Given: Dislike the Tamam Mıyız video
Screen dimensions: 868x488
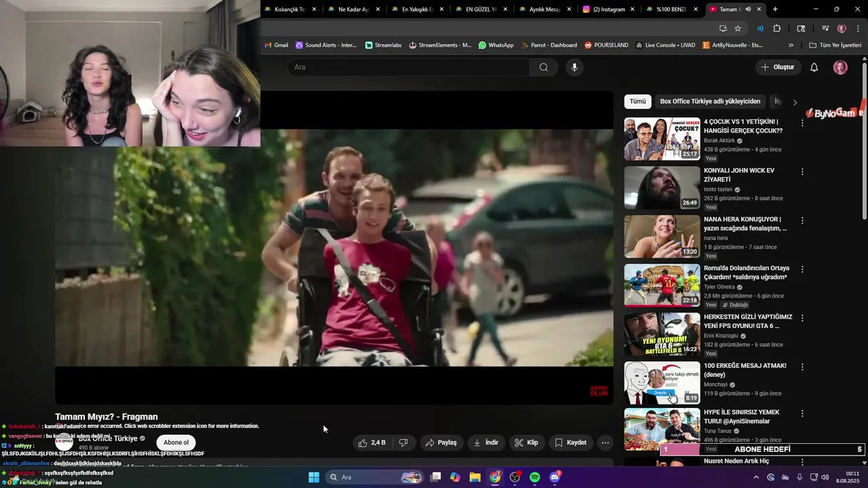Looking at the screenshot, I should [403, 443].
